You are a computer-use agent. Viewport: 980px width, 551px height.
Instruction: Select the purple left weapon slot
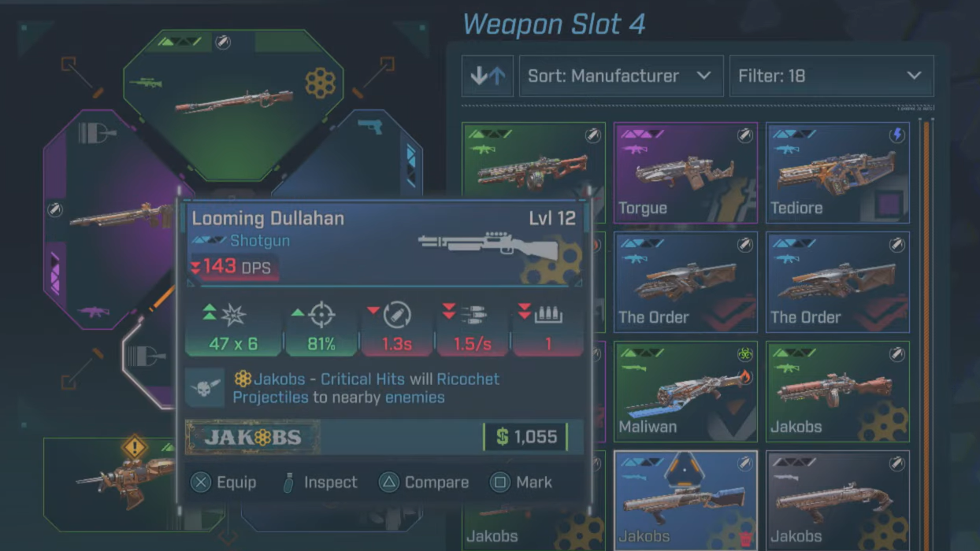(110, 219)
